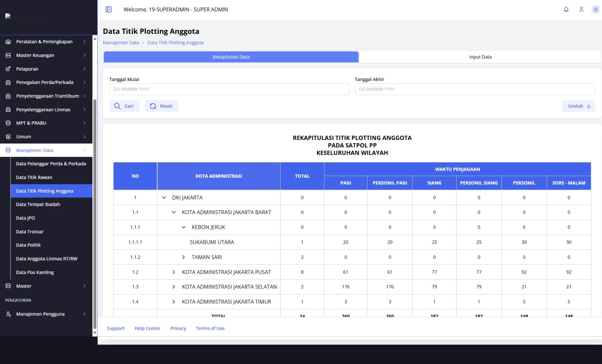
Task: Click the Pelaporan edit icon
Action: [x=8, y=69]
